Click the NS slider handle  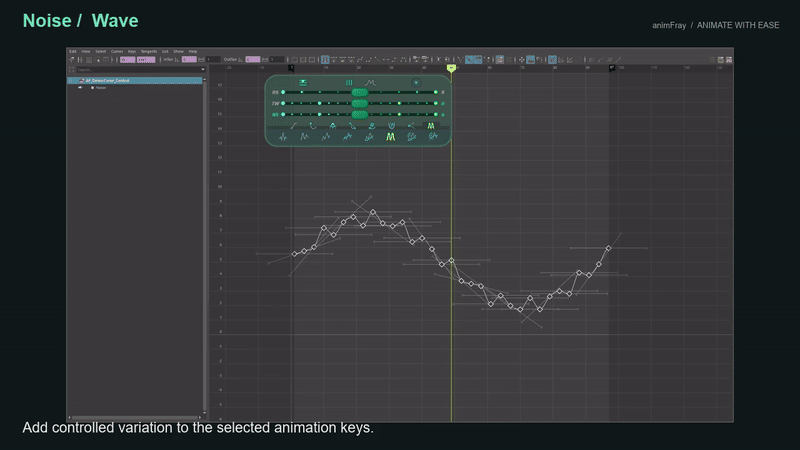360,115
